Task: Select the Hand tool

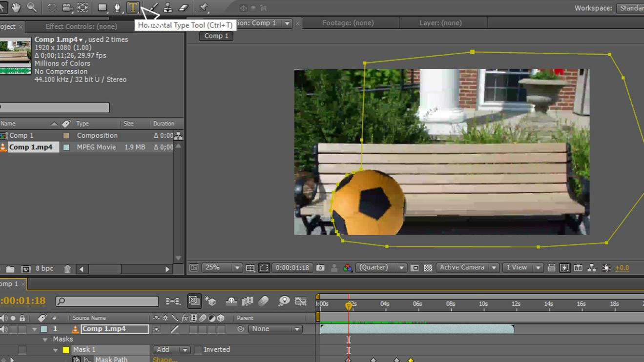Action: coord(16,7)
